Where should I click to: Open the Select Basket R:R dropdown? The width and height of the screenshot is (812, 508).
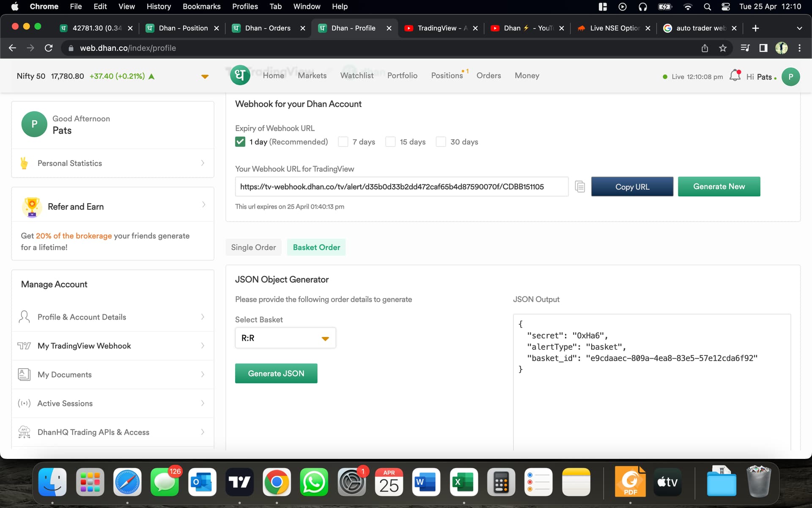pos(285,338)
